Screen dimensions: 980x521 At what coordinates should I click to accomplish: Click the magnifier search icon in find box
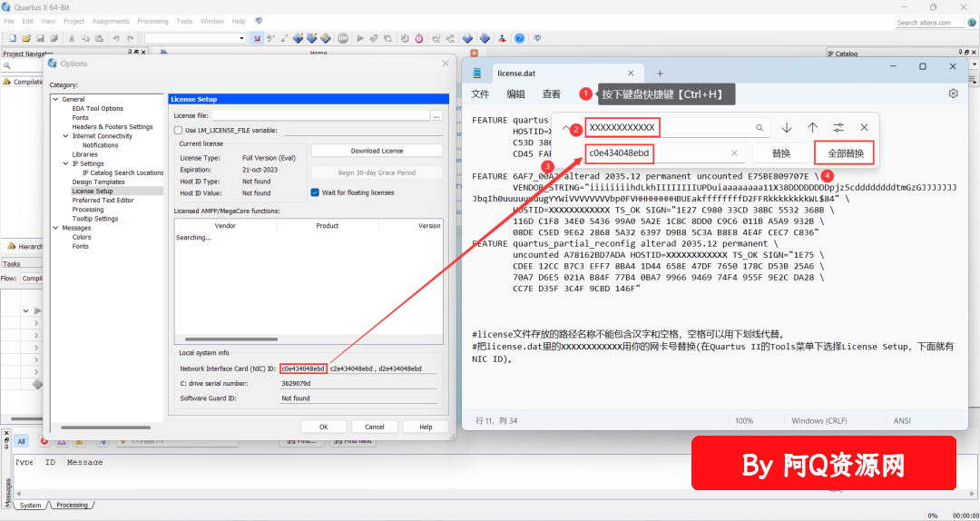(759, 128)
